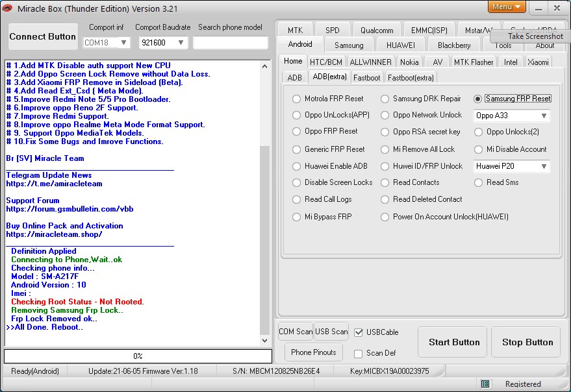
Task: Open the Xiaomi sub-tab
Action: click(x=538, y=62)
